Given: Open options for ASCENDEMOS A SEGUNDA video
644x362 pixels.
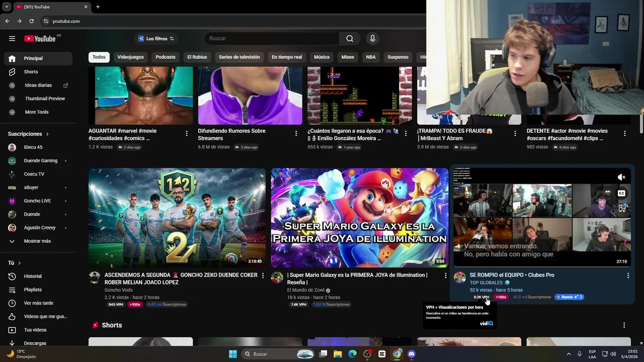Looking at the screenshot, I should tap(263, 276).
